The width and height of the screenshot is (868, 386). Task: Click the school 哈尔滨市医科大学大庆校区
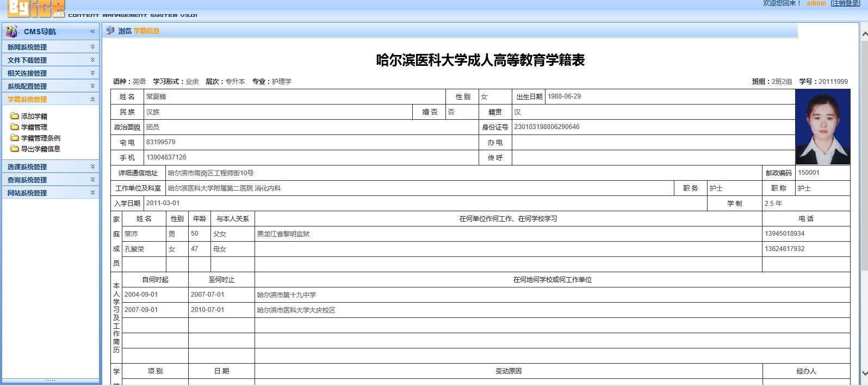[296, 310]
